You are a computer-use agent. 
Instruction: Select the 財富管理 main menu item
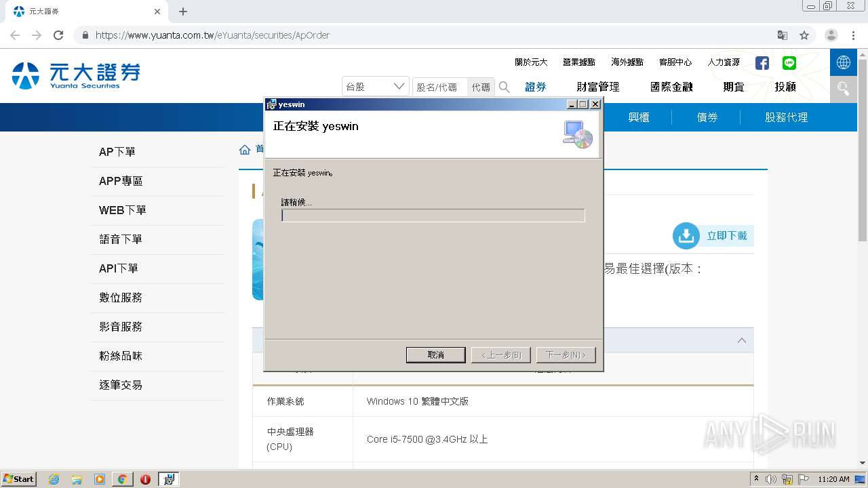click(x=598, y=87)
